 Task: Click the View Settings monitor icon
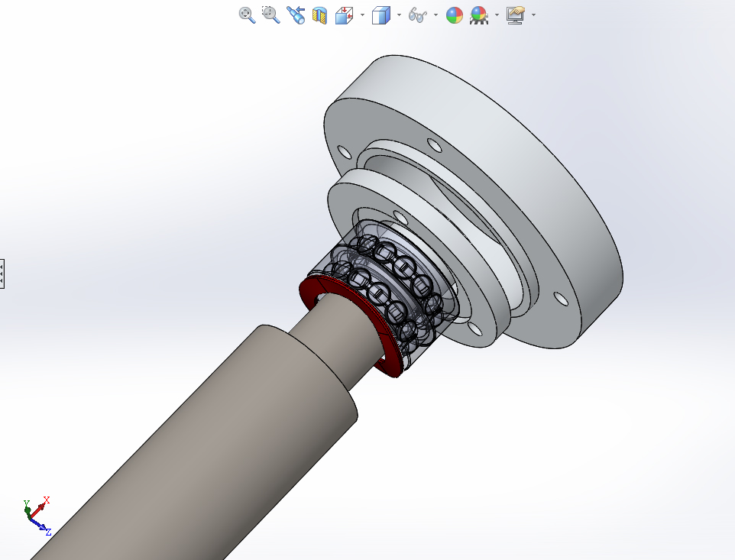[x=516, y=15]
